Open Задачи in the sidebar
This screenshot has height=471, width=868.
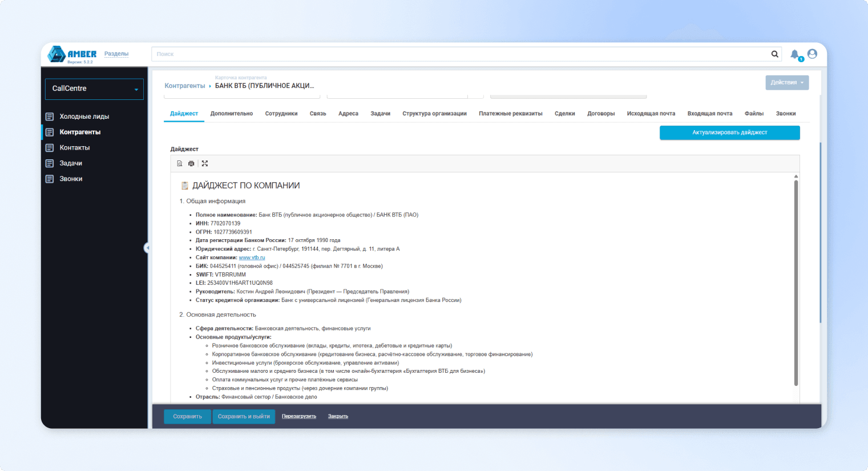[x=71, y=163]
